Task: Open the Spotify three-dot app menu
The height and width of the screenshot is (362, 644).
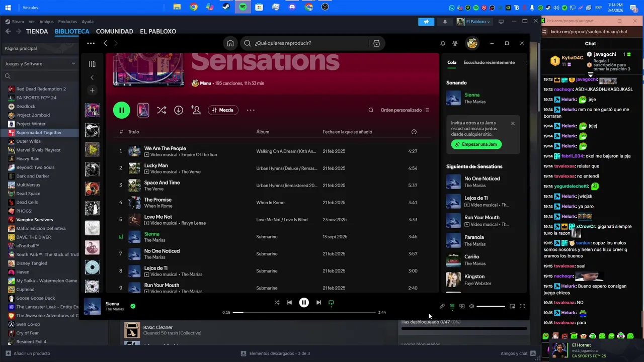Action: (91, 43)
